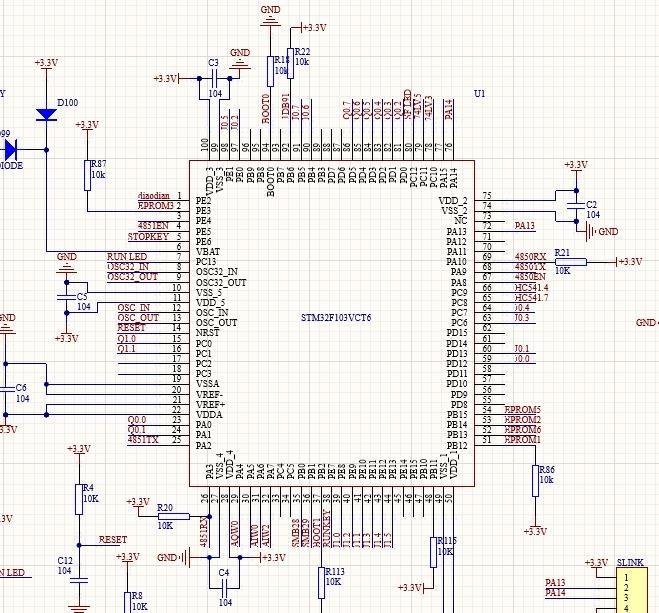Click the U1 designator text

(x=480, y=93)
